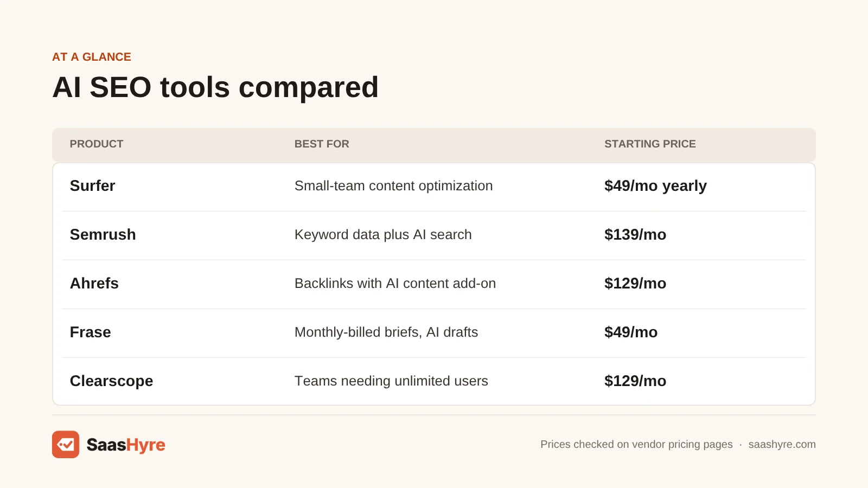Click the 'AT A GLANCE' label

92,57
